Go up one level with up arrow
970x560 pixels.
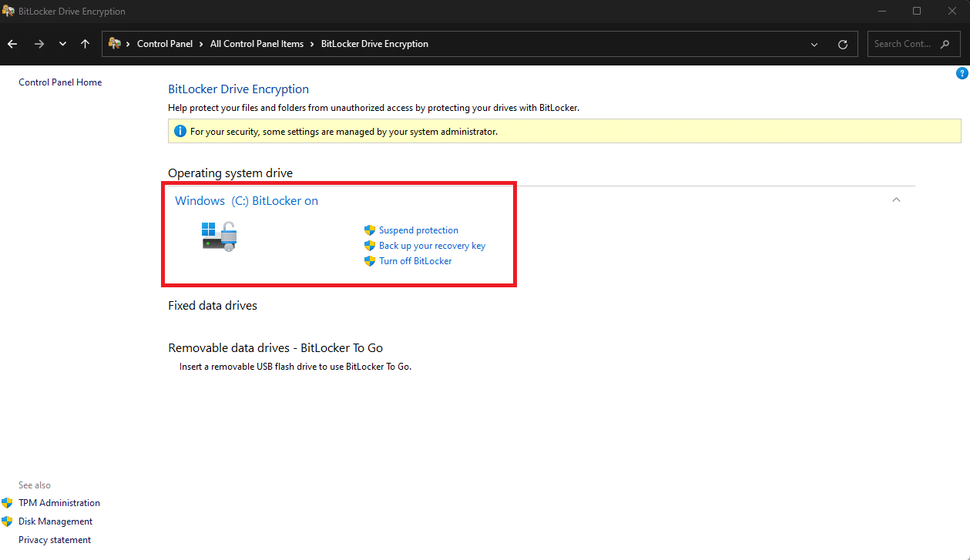(85, 44)
